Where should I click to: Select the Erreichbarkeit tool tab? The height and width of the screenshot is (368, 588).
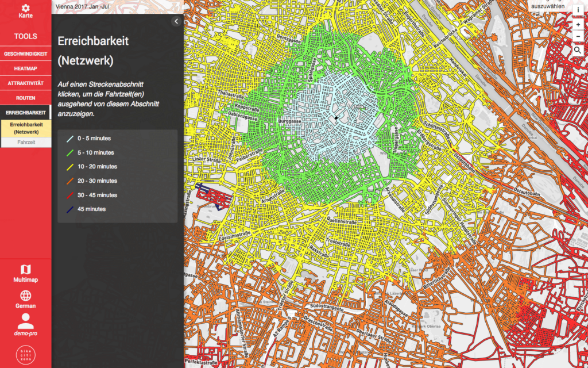click(25, 112)
